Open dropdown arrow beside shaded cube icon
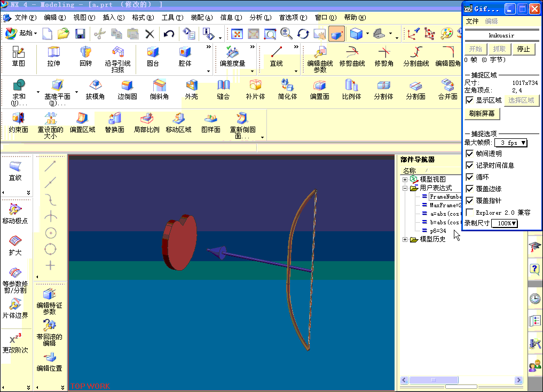Screen dimensions: 543x392 click(x=367, y=34)
